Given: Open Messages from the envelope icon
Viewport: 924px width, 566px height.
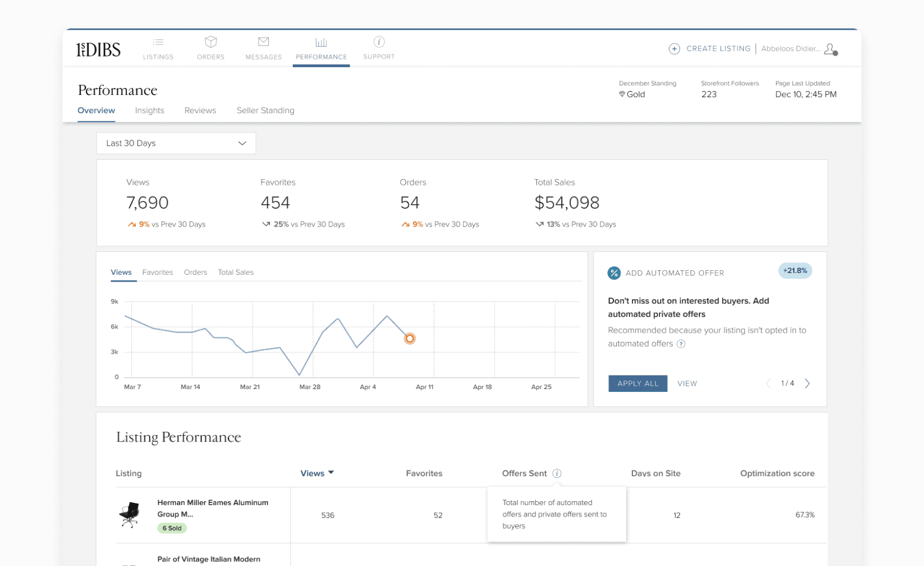Looking at the screenshot, I should (263, 42).
